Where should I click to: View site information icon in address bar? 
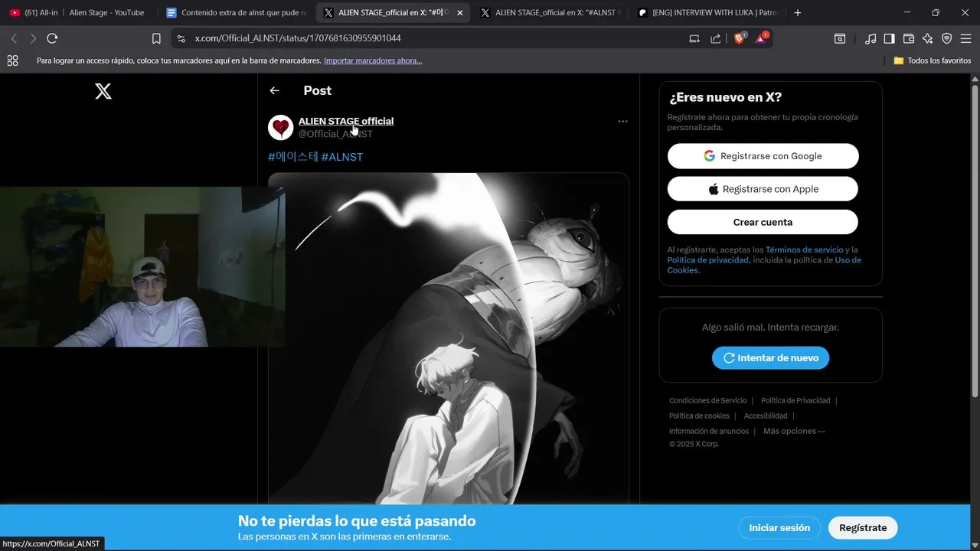pos(181,38)
